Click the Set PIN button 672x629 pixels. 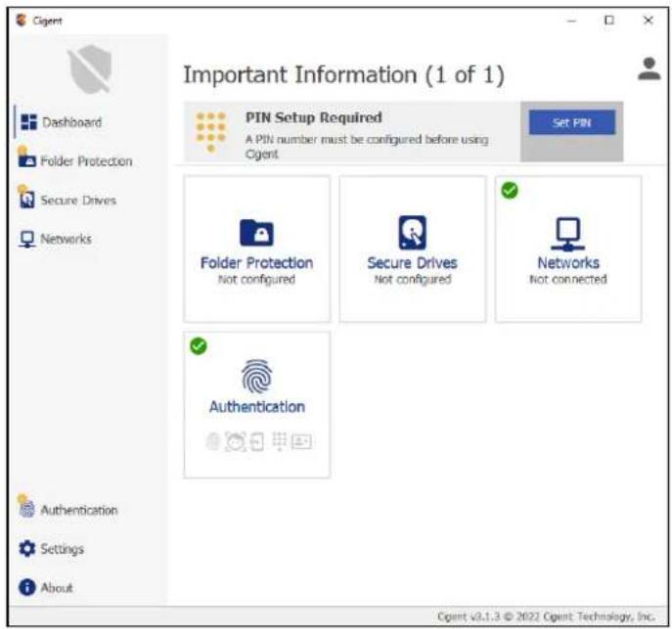[x=571, y=122]
